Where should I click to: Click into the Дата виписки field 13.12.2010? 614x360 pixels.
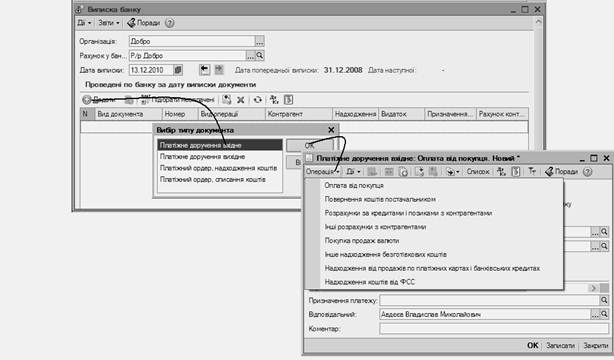coord(151,70)
